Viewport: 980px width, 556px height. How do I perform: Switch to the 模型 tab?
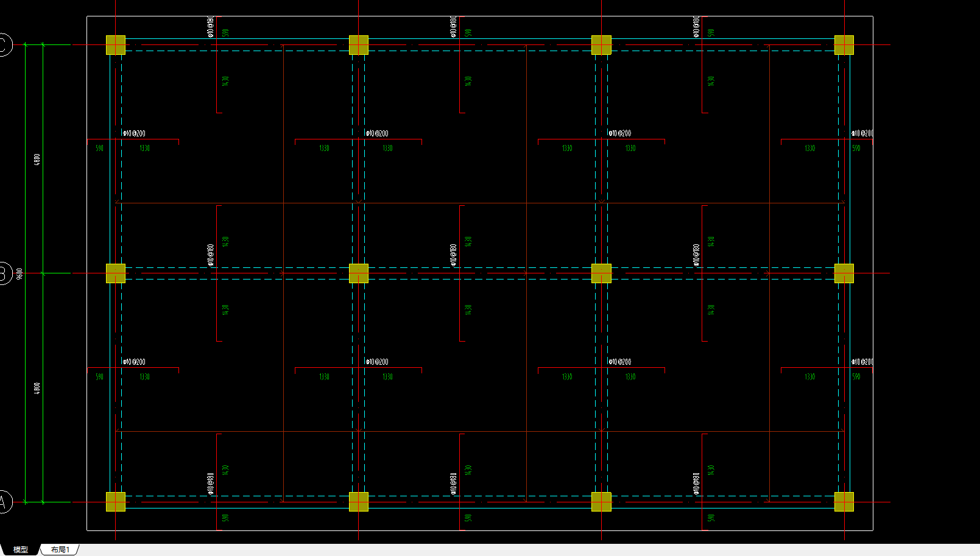coord(20,549)
